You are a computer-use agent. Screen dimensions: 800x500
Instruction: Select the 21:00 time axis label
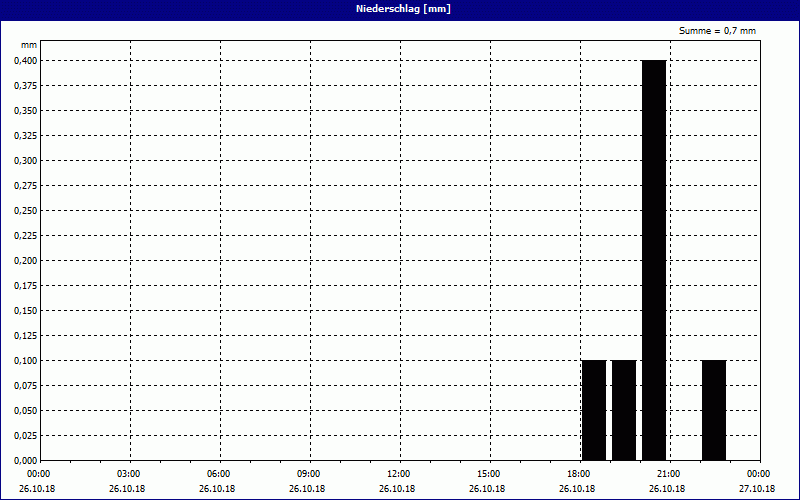668,474
